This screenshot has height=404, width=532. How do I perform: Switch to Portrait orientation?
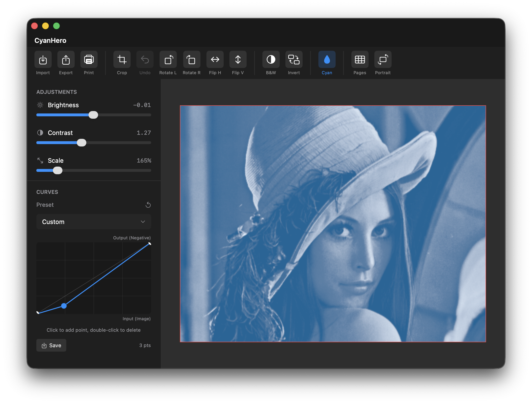[382, 60]
